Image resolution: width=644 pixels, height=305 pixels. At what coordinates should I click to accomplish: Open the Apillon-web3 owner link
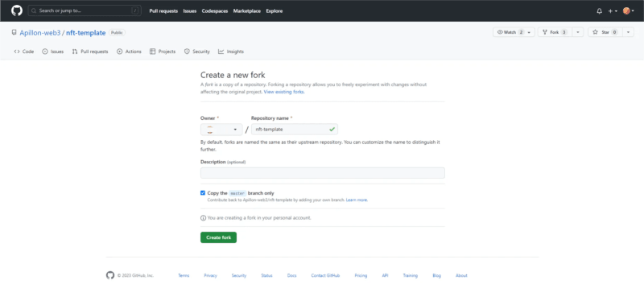click(39, 33)
